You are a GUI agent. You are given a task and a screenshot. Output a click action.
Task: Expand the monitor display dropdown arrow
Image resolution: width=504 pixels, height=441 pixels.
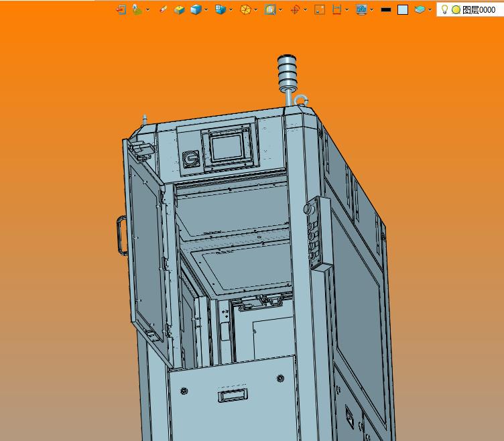click(x=372, y=10)
